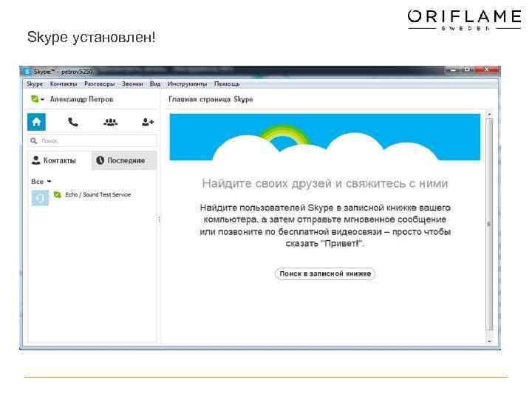
Task: Click the rainbow clouds banner image
Action: point(324,137)
